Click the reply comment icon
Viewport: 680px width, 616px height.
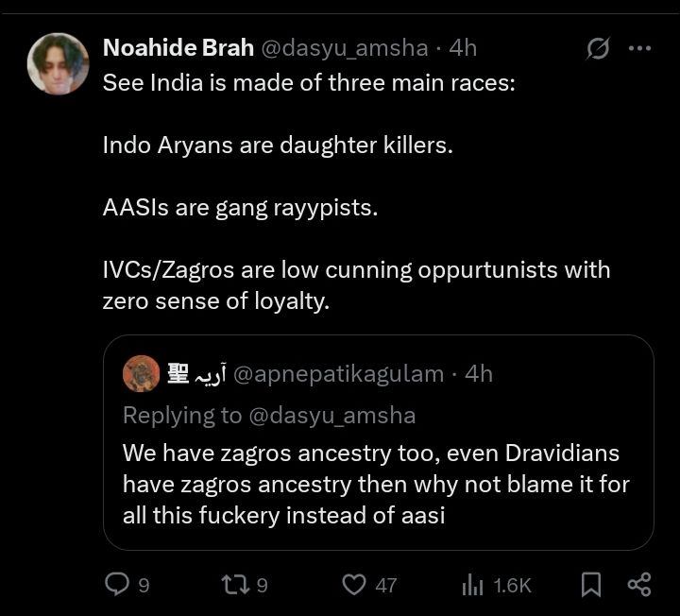pos(117,585)
